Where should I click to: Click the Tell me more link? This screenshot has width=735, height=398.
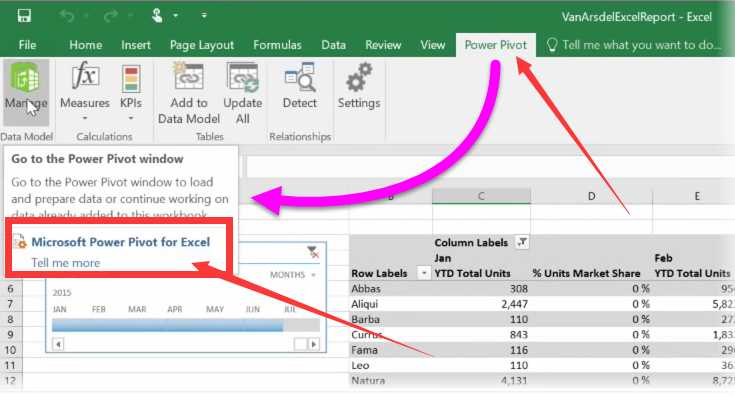pos(66,263)
